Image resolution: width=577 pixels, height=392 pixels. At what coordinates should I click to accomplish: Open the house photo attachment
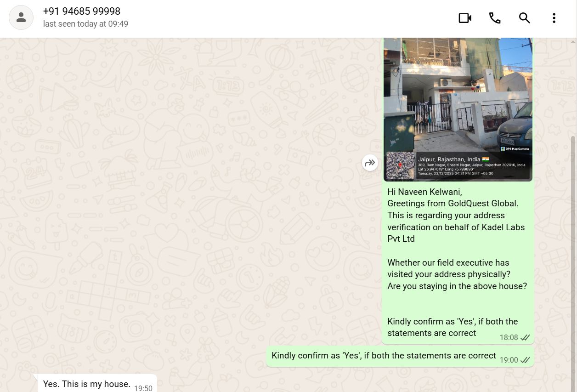point(458,109)
